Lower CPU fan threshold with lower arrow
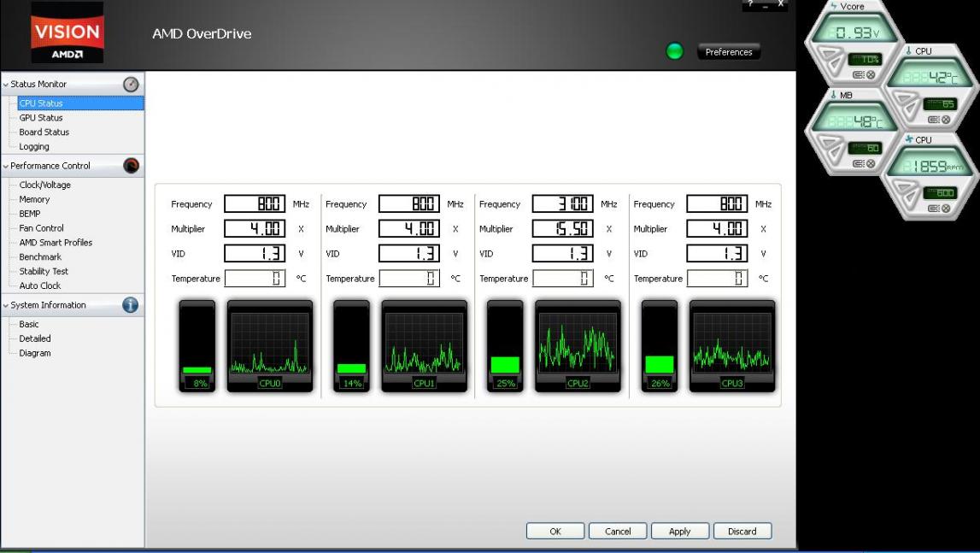Viewport: 980px width, 553px height. [x=910, y=198]
